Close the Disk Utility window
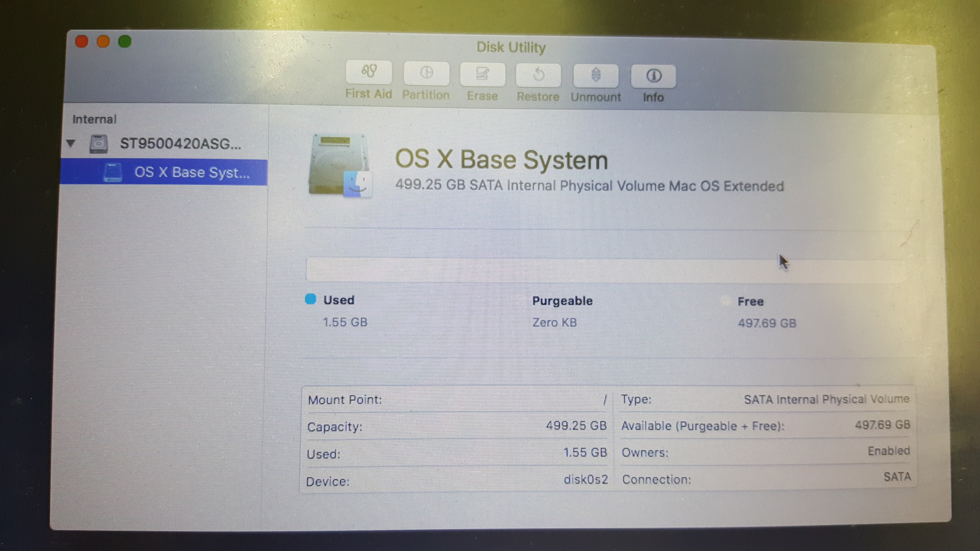Screen dimensions: 980x551 (82, 42)
